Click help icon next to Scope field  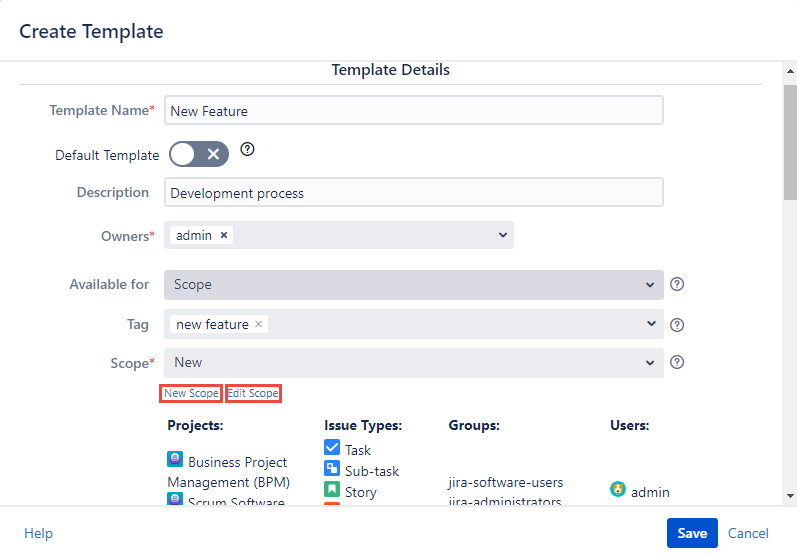coord(677,362)
